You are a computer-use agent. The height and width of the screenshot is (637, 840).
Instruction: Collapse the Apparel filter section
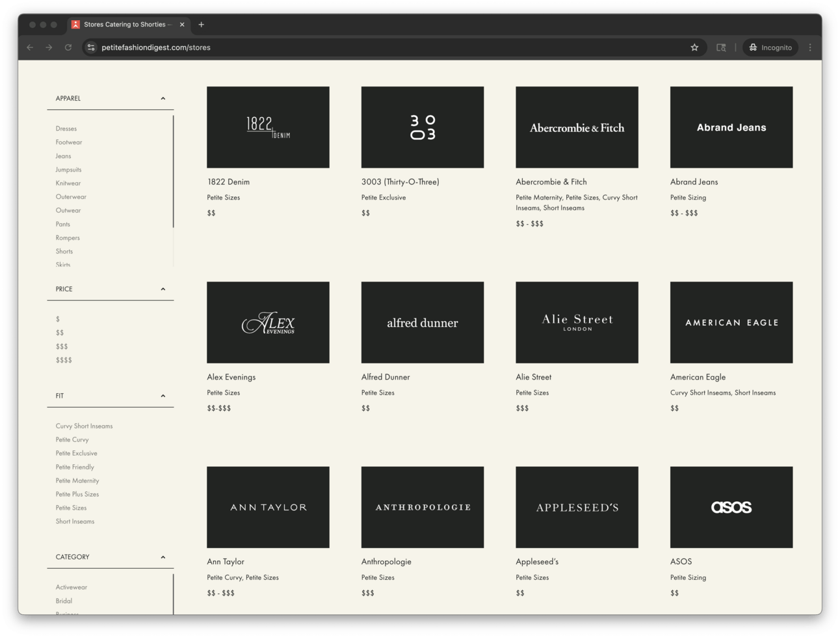tap(163, 99)
